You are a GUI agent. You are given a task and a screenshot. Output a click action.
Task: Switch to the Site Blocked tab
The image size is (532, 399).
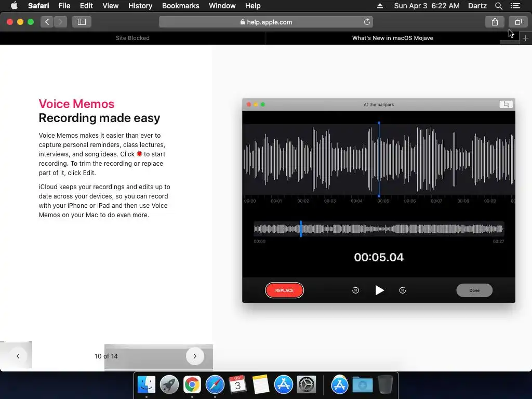[132, 38]
